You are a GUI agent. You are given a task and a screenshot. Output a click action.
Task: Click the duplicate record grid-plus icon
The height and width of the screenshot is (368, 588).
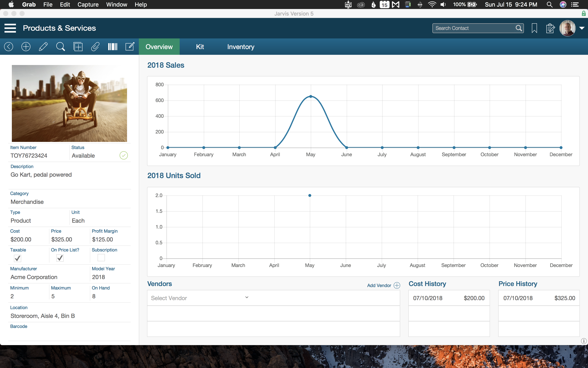click(x=78, y=46)
